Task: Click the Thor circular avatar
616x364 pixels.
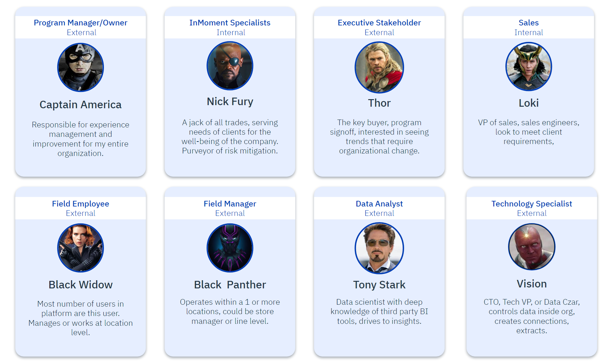Action: coord(379,67)
